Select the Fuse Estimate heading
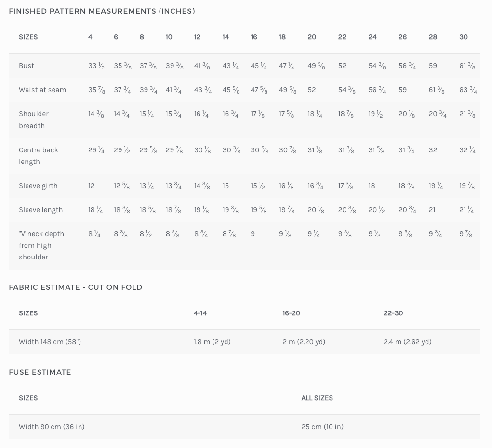 point(40,372)
